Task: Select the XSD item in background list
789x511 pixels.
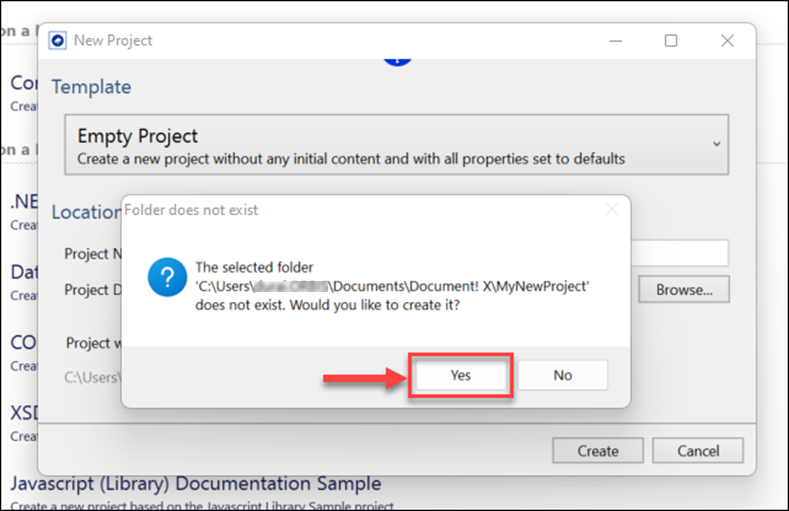Action: pyautogui.click(x=24, y=413)
